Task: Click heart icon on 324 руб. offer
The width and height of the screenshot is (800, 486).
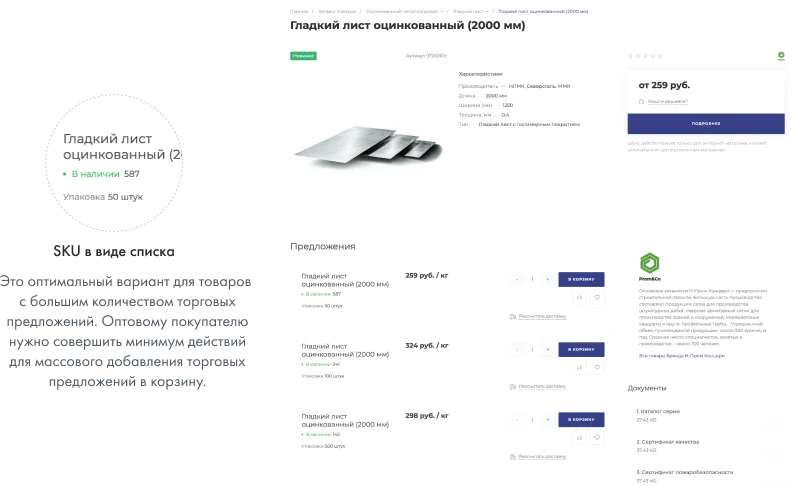Action: pyautogui.click(x=596, y=367)
